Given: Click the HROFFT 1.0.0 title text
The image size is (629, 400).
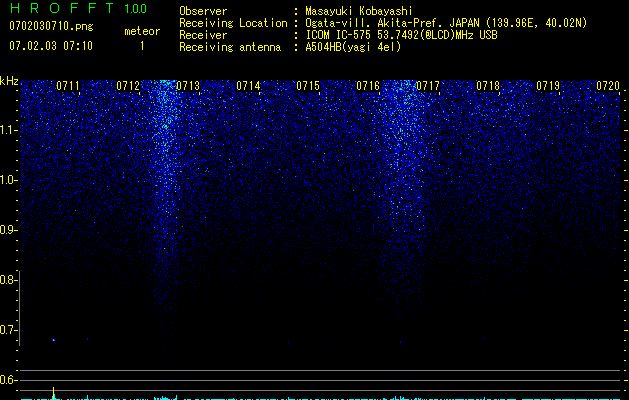Looking at the screenshot, I should click(x=78, y=8).
